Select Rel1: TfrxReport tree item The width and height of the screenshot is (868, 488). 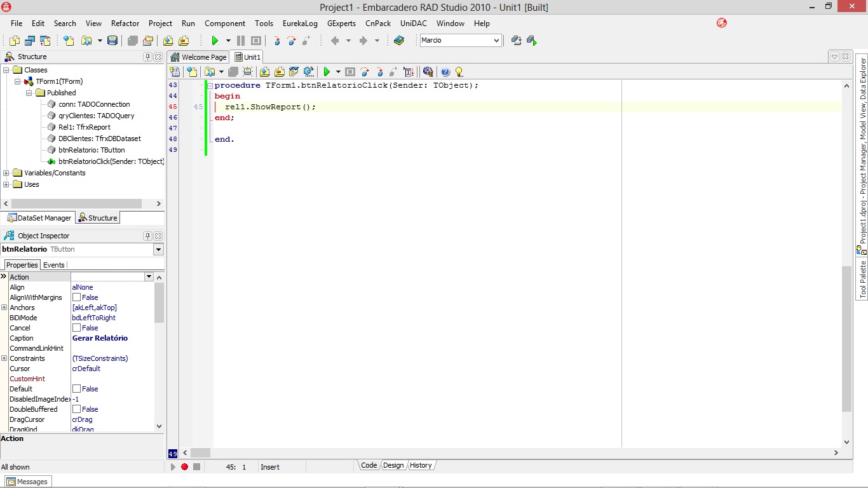[x=85, y=127]
